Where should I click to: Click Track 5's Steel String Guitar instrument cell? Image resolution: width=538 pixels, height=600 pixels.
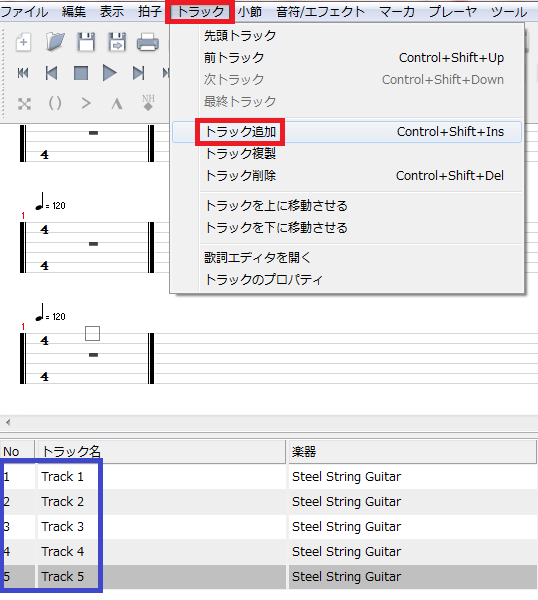click(x=412, y=577)
